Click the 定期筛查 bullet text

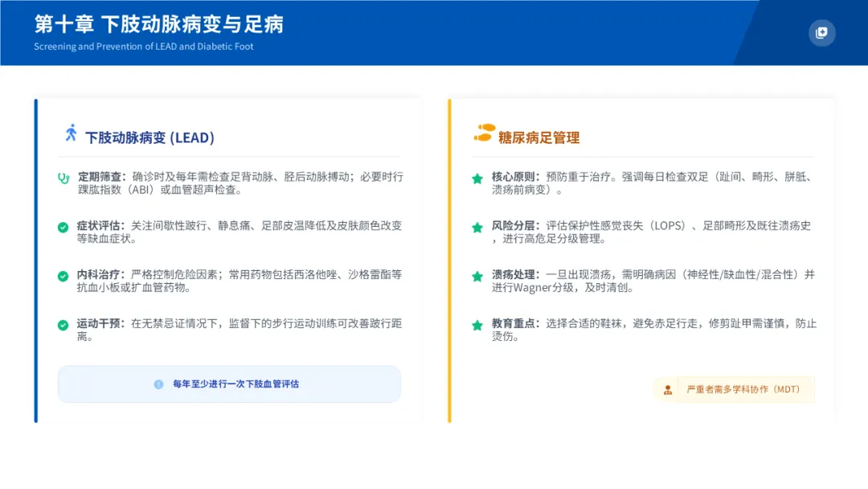pyautogui.click(x=240, y=183)
